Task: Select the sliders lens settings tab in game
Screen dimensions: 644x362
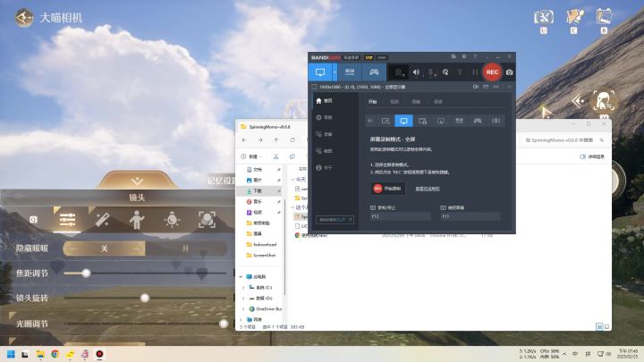Action: tap(67, 220)
